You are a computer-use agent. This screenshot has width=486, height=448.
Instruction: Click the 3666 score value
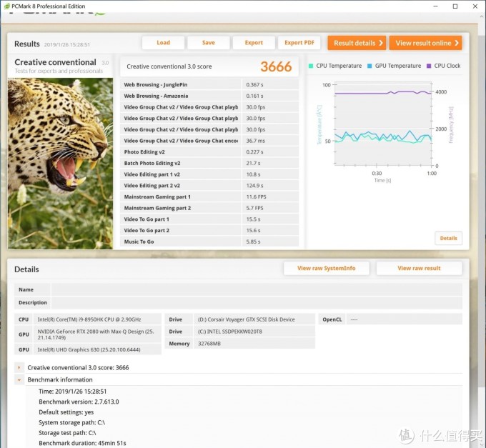click(276, 66)
